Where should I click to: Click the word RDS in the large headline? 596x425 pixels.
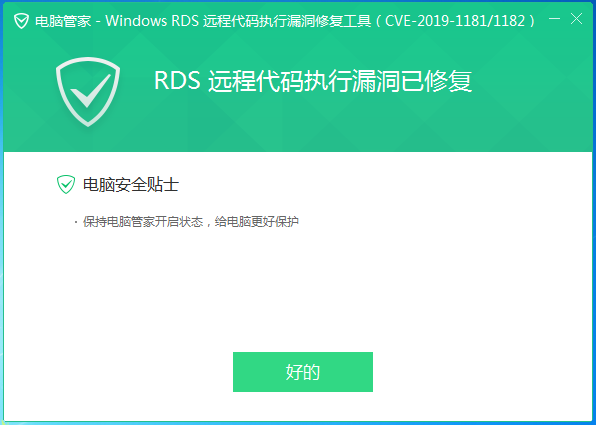coord(177,80)
